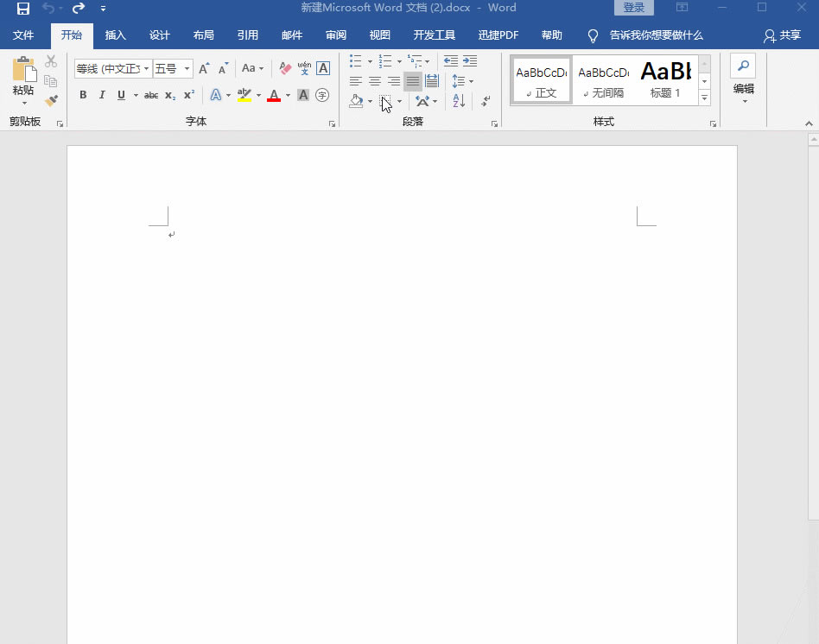Image resolution: width=819 pixels, height=644 pixels.
Task: Click the 登录 sign-in button
Action: tap(634, 8)
